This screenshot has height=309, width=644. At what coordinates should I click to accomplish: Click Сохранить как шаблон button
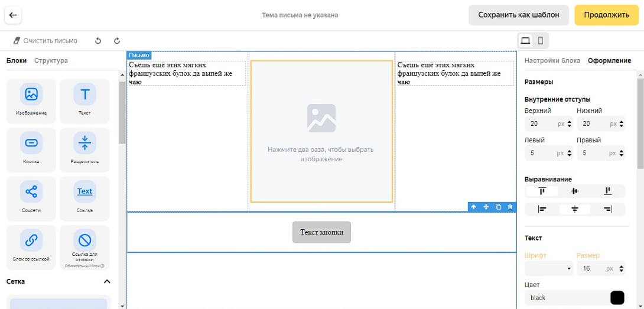pyautogui.click(x=518, y=15)
